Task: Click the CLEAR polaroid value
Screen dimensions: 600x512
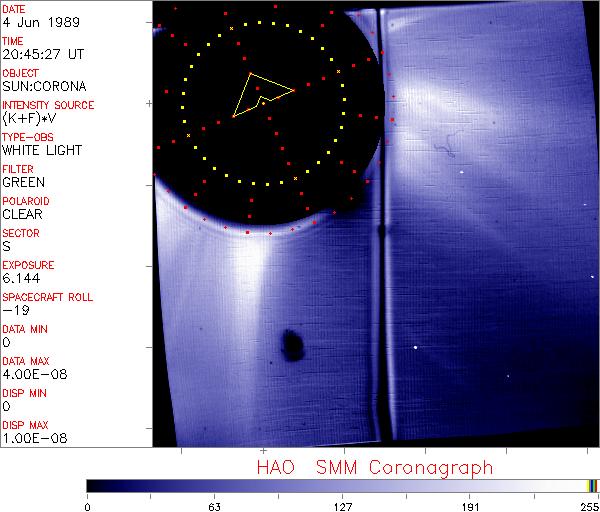Action: (x=22, y=214)
